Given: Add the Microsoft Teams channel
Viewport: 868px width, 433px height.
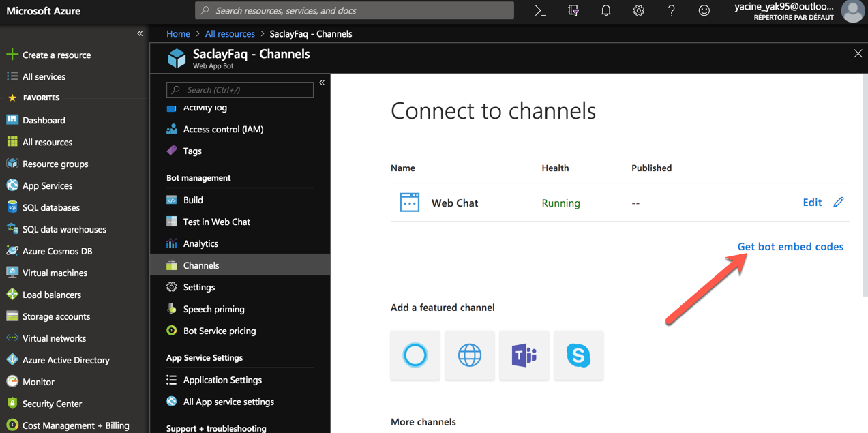Looking at the screenshot, I should pos(524,355).
